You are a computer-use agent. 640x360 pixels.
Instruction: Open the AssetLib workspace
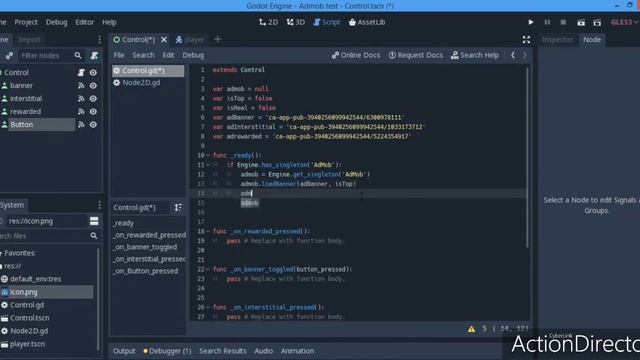pyautogui.click(x=367, y=22)
